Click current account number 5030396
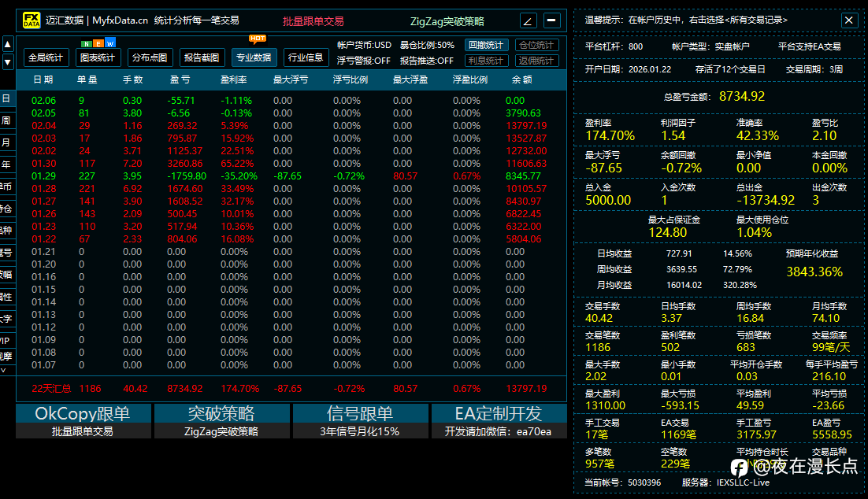Image resolution: width=868 pixels, height=499 pixels. (644, 482)
